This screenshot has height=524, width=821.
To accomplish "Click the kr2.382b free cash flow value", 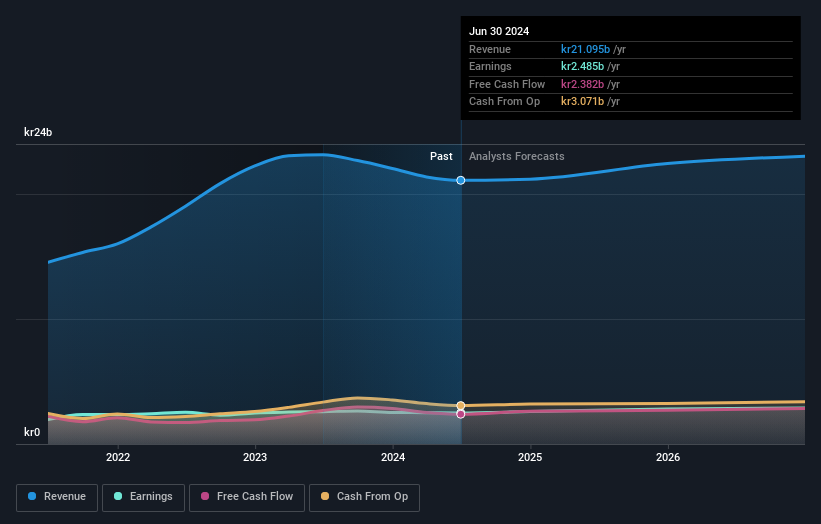I will point(582,84).
